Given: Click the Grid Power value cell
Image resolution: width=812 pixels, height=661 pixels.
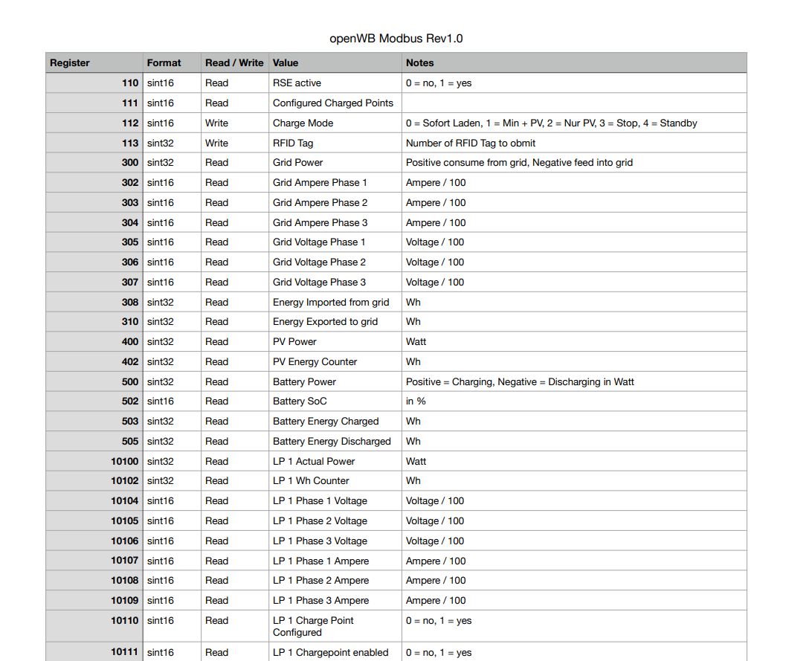Looking at the screenshot, I should click(335, 163).
